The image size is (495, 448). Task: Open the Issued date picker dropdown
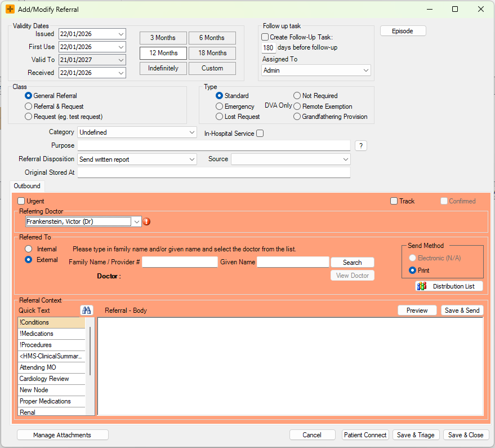coord(121,34)
